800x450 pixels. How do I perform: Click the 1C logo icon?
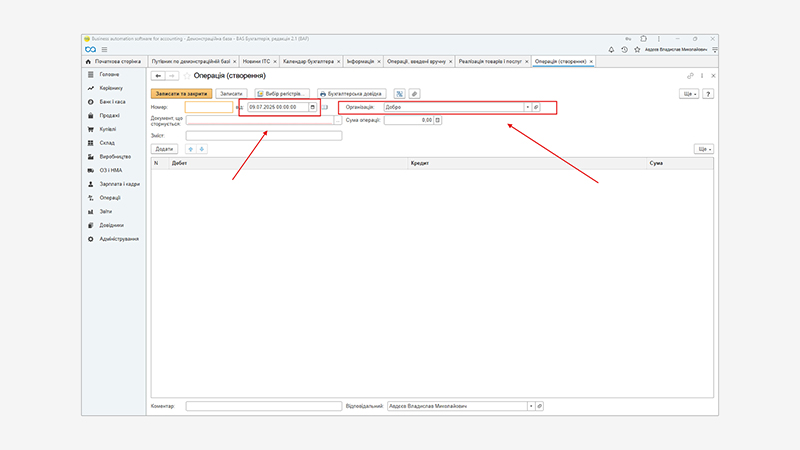click(x=90, y=49)
